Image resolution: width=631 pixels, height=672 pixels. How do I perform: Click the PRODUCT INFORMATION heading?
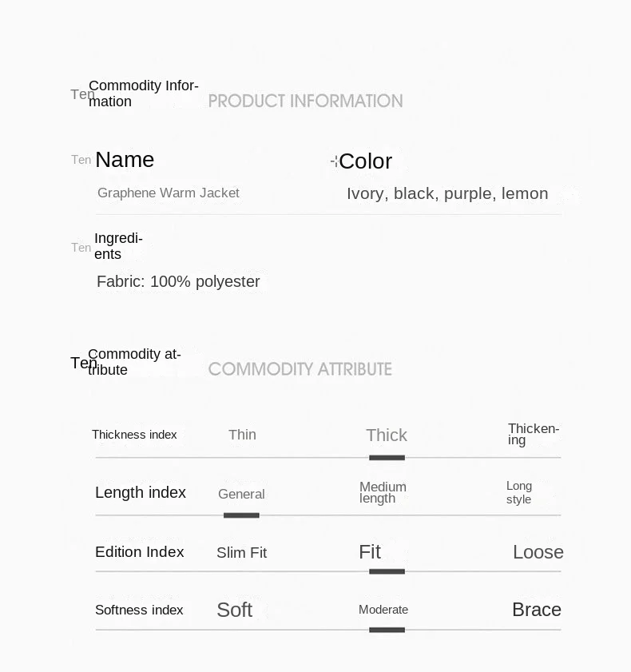tap(305, 101)
